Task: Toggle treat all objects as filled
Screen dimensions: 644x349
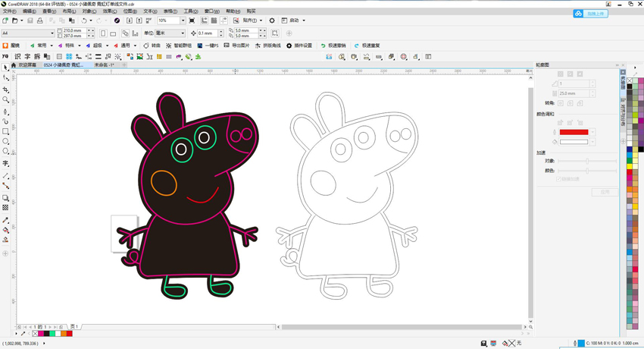Action: pos(275,33)
